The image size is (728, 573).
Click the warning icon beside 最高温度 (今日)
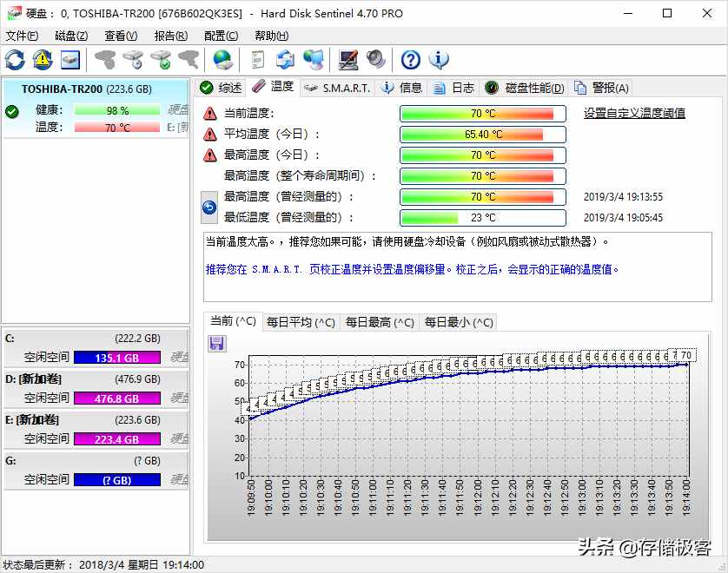click(x=210, y=155)
